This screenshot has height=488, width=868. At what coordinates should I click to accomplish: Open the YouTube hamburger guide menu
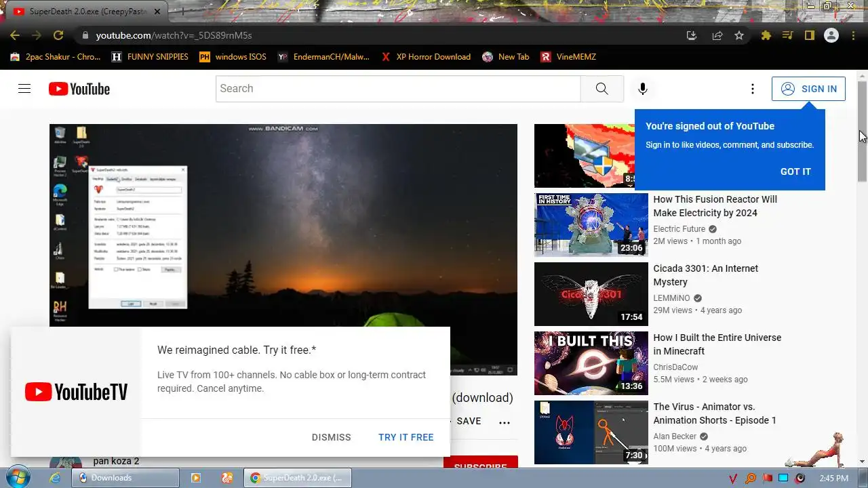[24, 89]
